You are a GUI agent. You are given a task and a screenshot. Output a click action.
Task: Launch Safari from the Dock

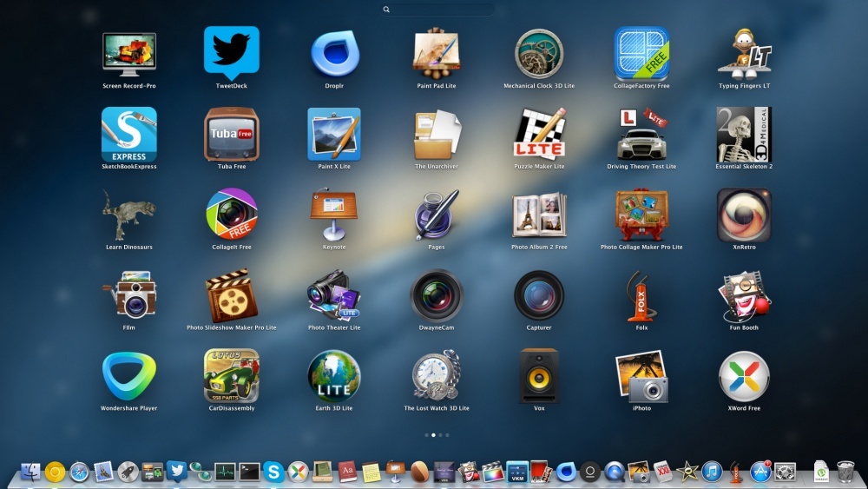tap(79, 472)
